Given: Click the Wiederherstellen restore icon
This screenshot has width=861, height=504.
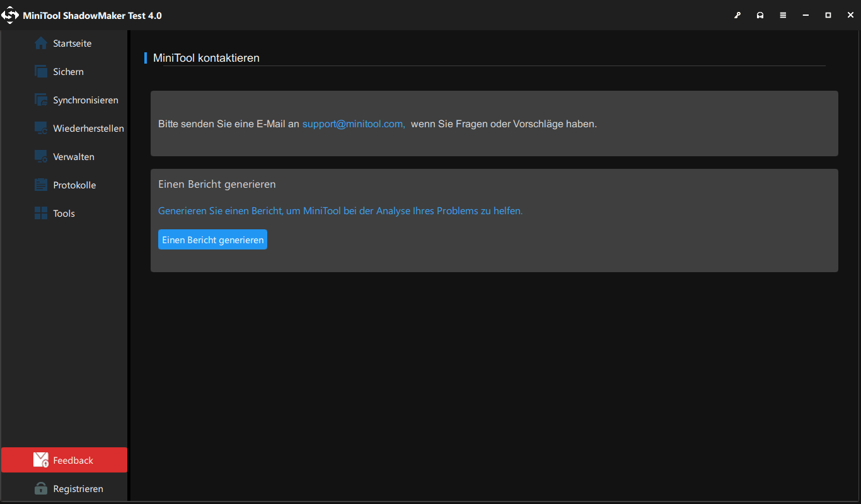Looking at the screenshot, I should pyautogui.click(x=41, y=129).
